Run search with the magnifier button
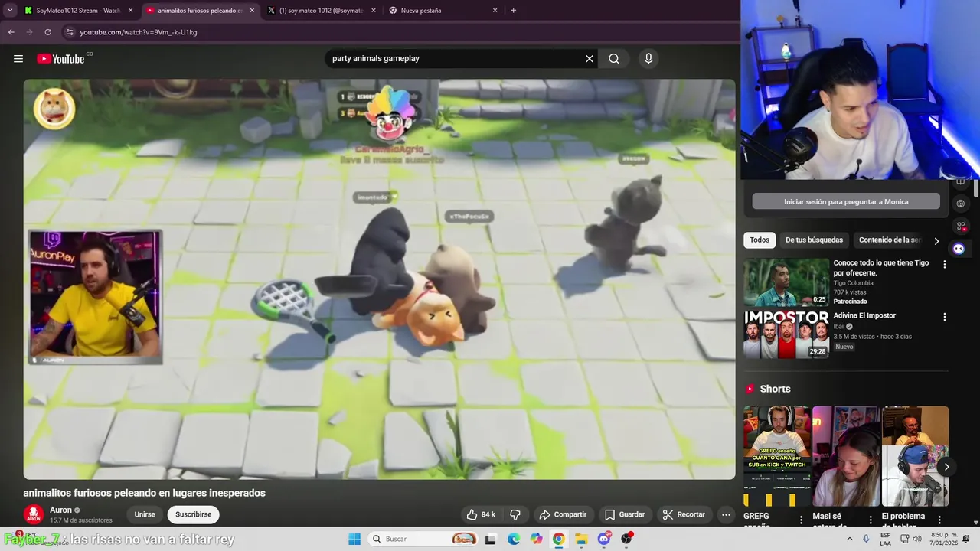 pos(614,59)
